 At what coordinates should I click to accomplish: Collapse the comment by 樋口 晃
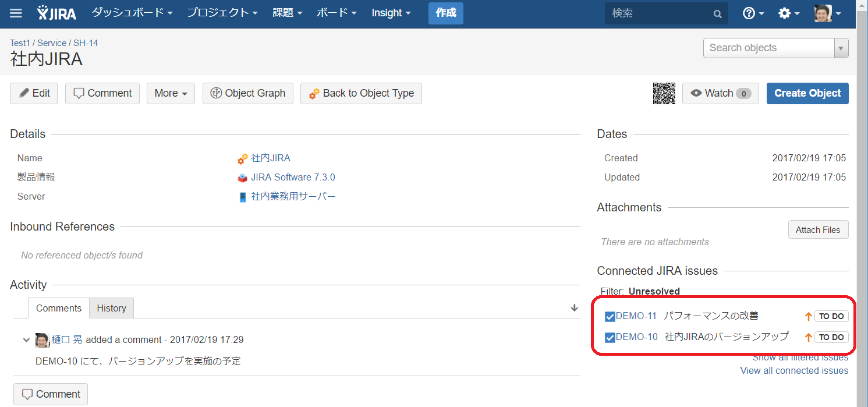coord(26,340)
